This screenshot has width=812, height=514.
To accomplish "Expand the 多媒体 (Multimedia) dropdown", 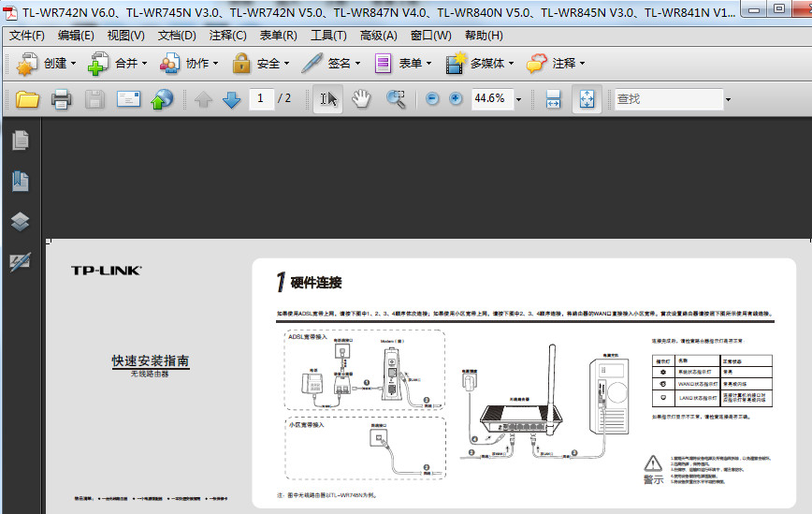I will (x=511, y=64).
